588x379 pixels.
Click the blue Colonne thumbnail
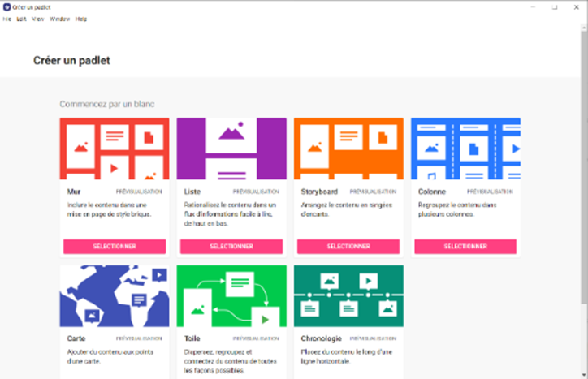click(465, 149)
